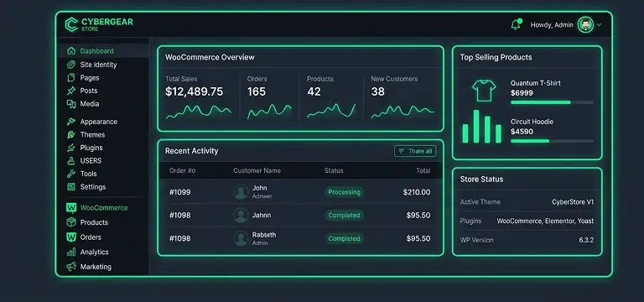Viewport: 644px width, 302px height.
Task: Click the New Customers sparkline chart
Action: point(402,112)
